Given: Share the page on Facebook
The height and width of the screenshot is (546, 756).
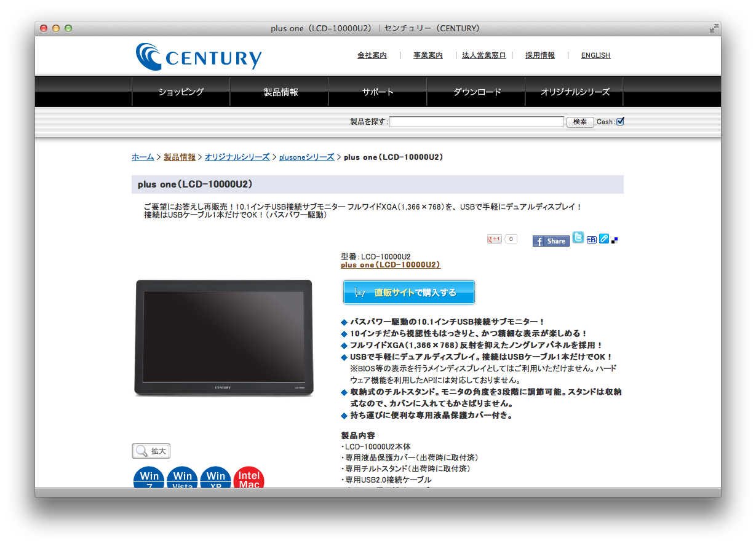Looking at the screenshot, I should pyautogui.click(x=551, y=241).
